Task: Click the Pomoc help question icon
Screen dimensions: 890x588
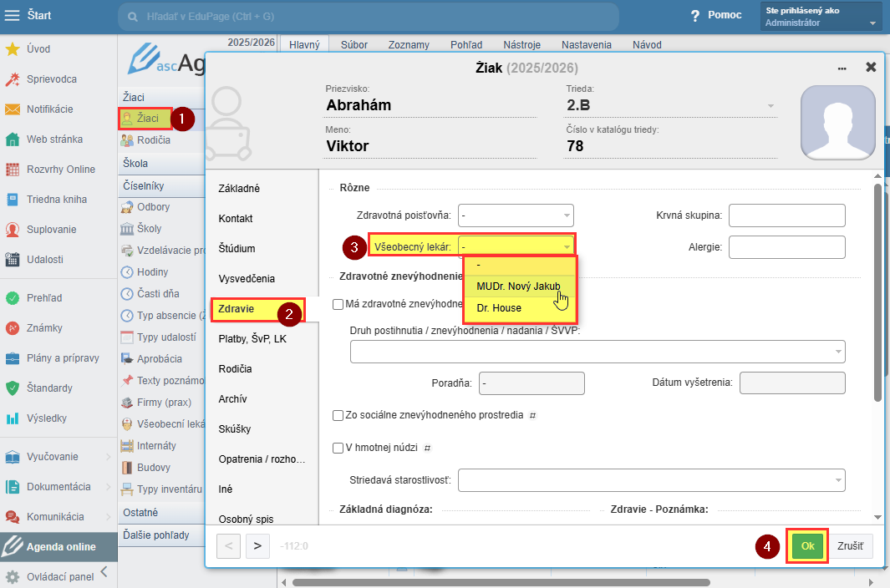Action: (x=694, y=16)
